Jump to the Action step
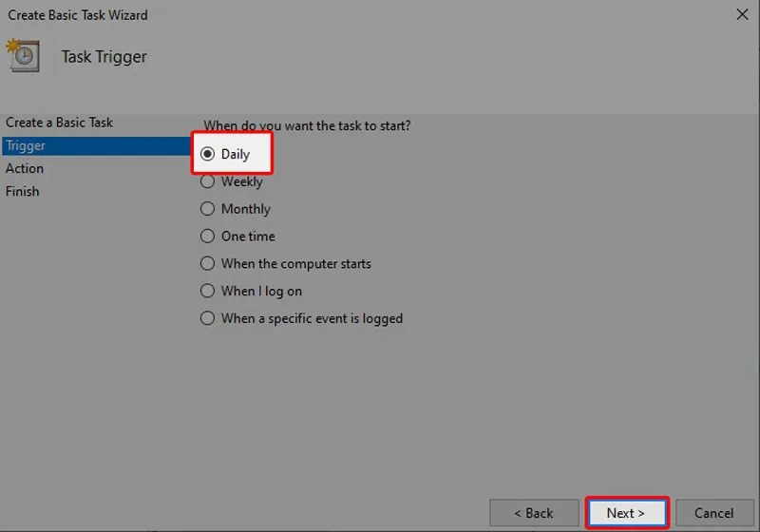This screenshot has width=760, height=532. click(25, 168)
